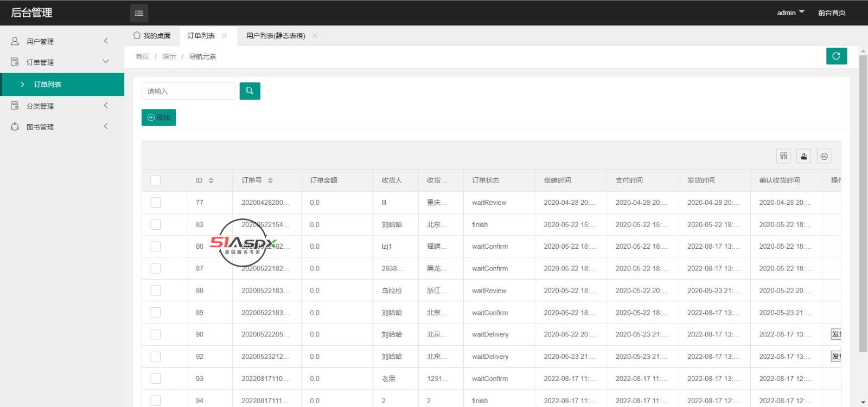Check the row with ID 89
Image resolution: width=868 pixels, height=407 pixels.
156,313
